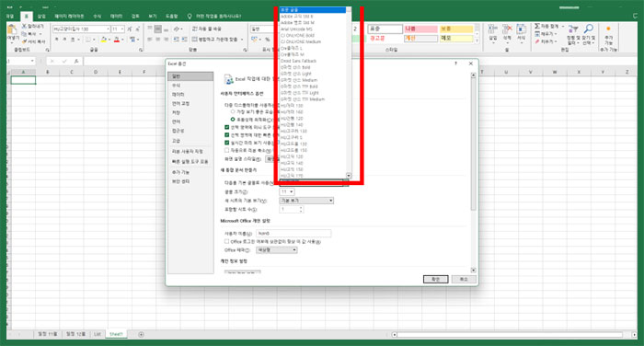Toggle the live preview checkbox
This screenshot has width=644, height=346.
tap(226, 143)
